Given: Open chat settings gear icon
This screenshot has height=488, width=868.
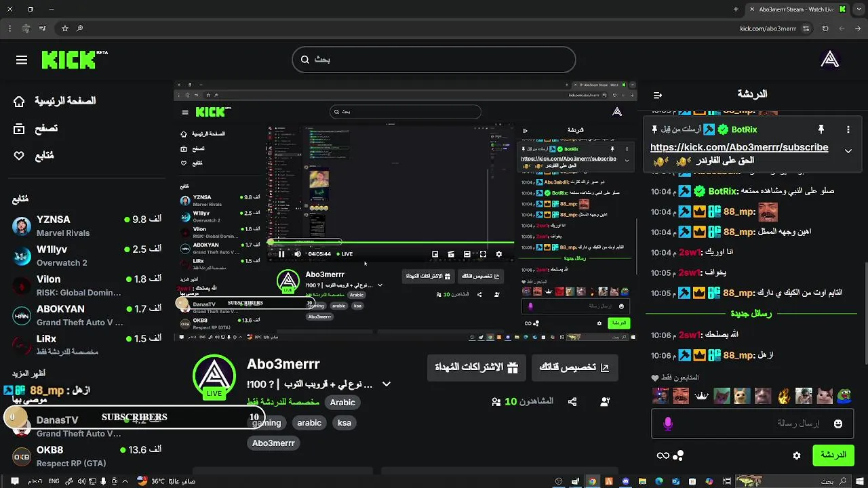Looking at the screenshot, I should (797, 456).
